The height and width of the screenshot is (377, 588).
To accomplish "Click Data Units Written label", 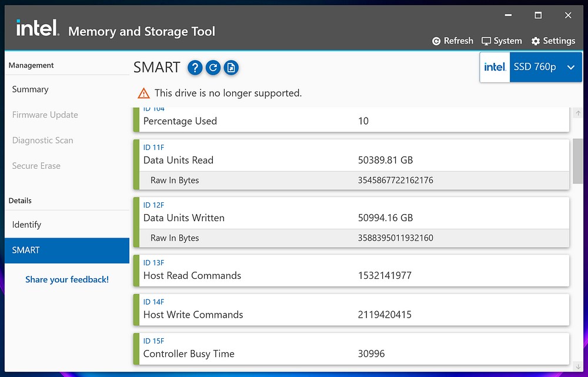I will tap(183, 218).
